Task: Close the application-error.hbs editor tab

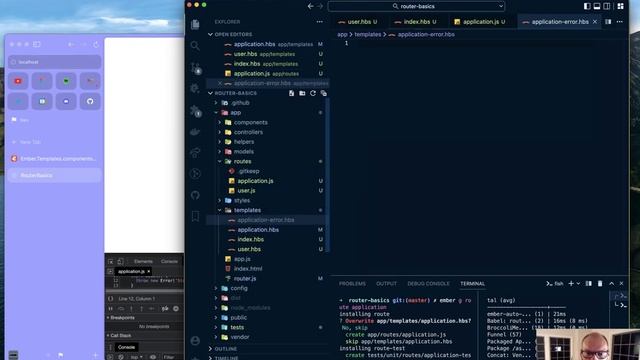Action: [595, 22]
